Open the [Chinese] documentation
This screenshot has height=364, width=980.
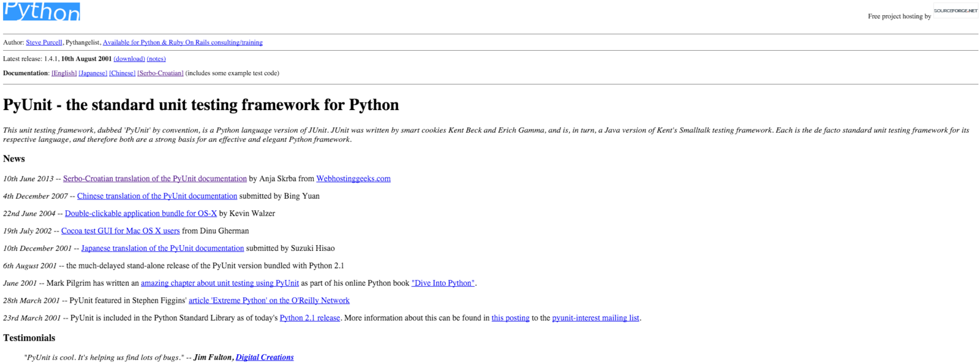122,73
